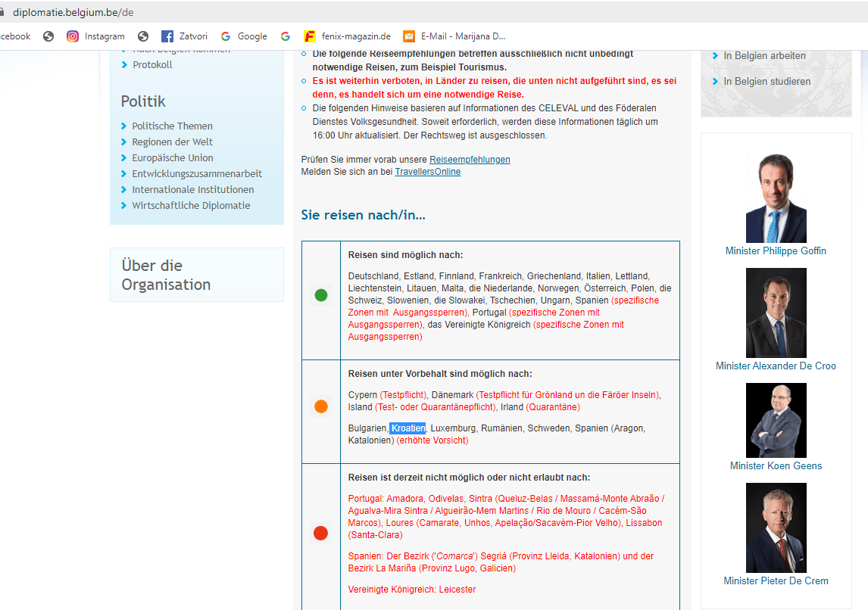
Task: Click the globe bookmark icon before Instagram
Action: click(48, 36)
